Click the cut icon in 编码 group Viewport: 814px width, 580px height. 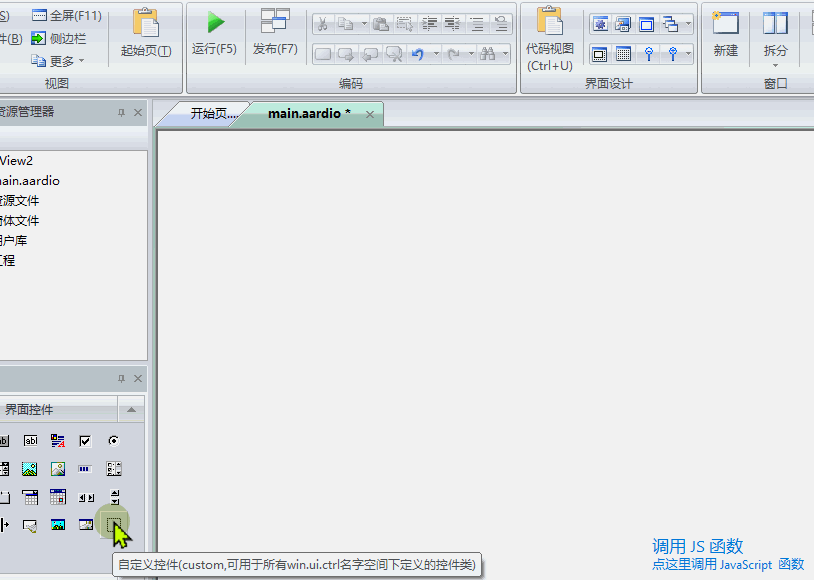tap(323, 23)
